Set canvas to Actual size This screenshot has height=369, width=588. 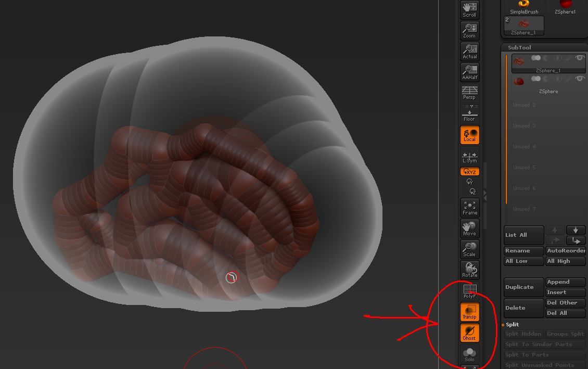pos(469,52)
